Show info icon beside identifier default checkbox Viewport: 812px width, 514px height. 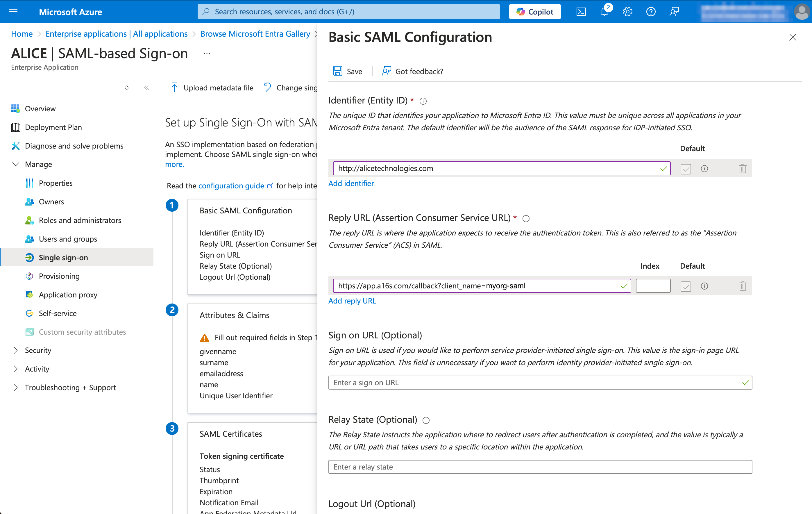[704, 169]
